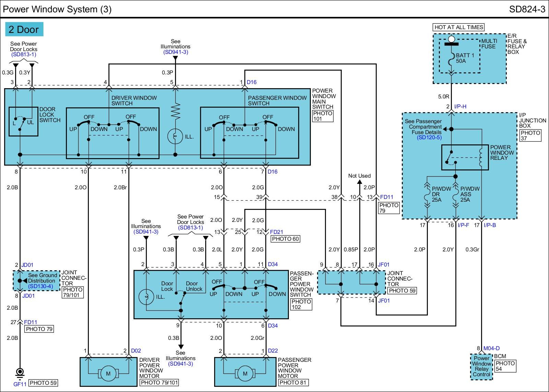Click the passenger power window motor symbol
Image resolution: width=549 pixels, height=392 pixels.
(245, 373)
